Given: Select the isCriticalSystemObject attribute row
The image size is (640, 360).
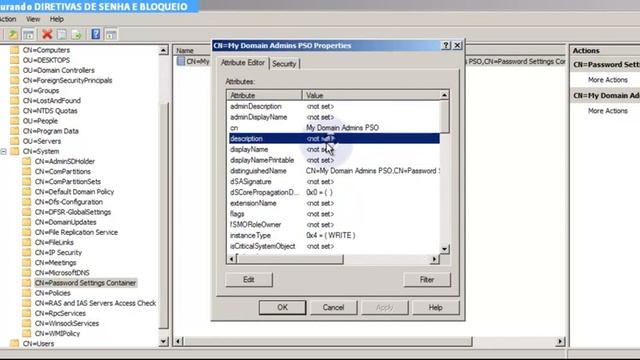Looking at the screenshot, I should 334,246.
